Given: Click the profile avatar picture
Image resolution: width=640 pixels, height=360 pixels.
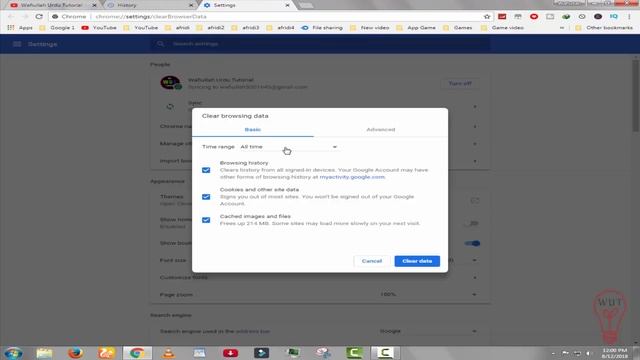Looking at the screenshot, I should 170,83.
